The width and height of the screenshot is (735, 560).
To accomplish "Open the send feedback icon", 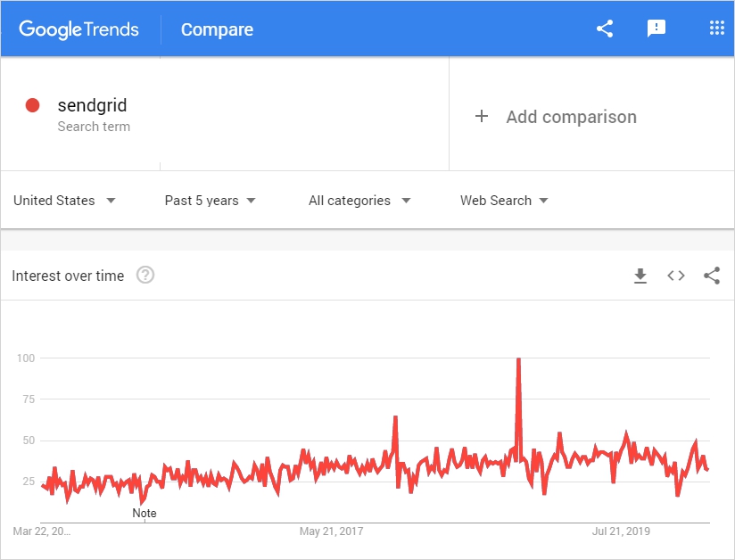I will pyautogui.click(x=657, y=29).
